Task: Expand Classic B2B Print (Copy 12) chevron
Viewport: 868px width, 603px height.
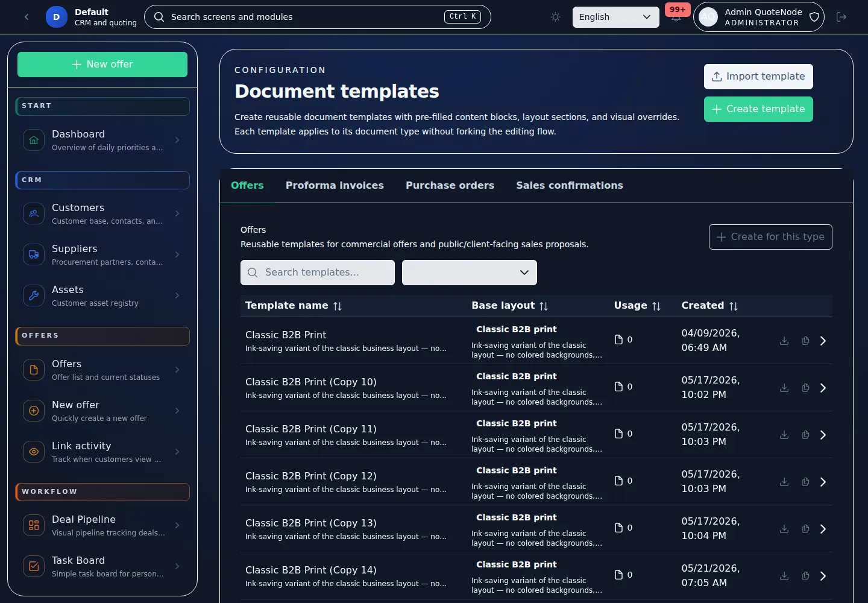Action: [823, 482]
